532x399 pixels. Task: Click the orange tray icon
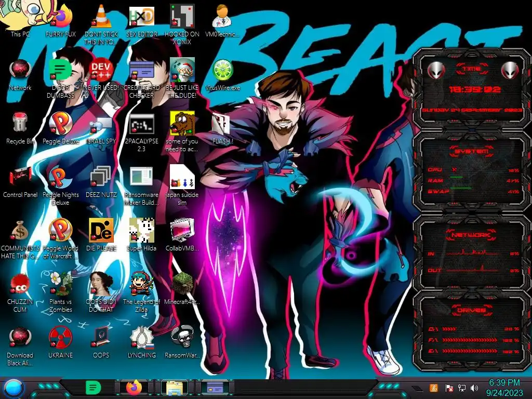pyautogui.click(x=434, y=388)
